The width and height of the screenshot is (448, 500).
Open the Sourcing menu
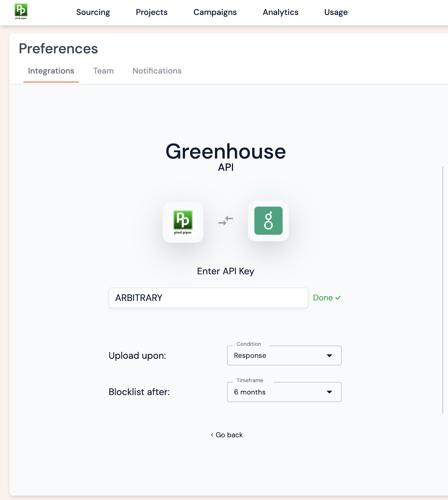93,12
